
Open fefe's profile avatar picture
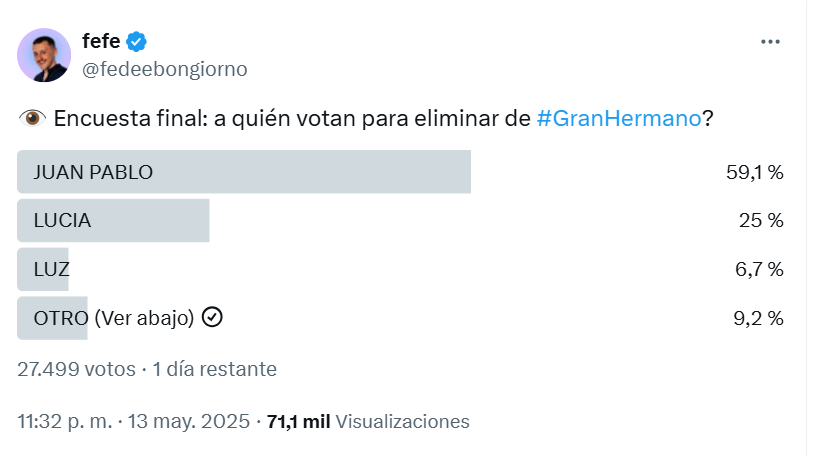[x=44, y=55]
